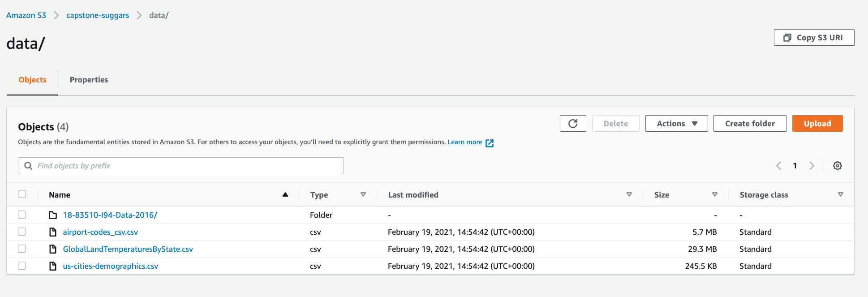This screenshot has width=868, height=297.
Task: Go to previous page arrow
Action: pos(779,166)
